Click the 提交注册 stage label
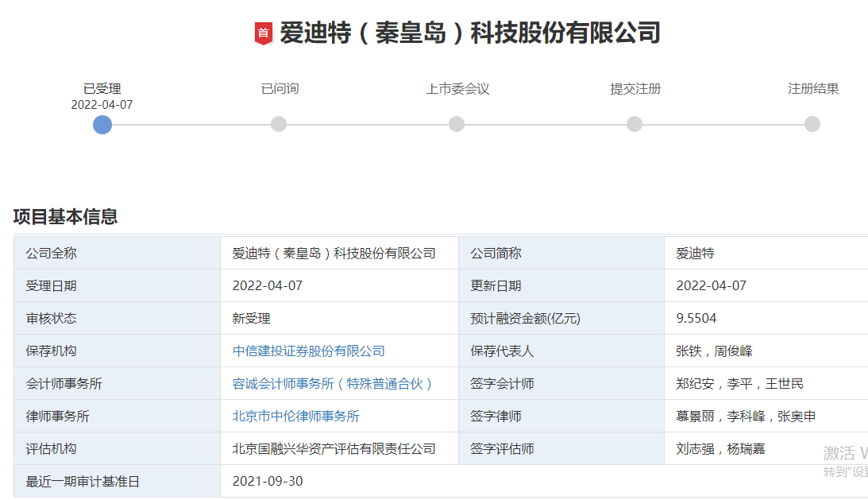Viewport: 868px width, 500px height. coord(635,89)
